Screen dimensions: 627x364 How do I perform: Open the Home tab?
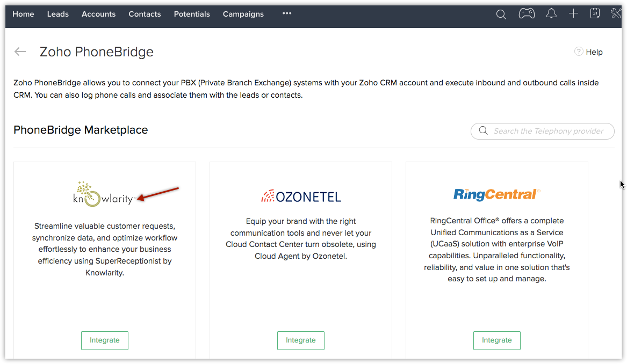pos(23,14)
